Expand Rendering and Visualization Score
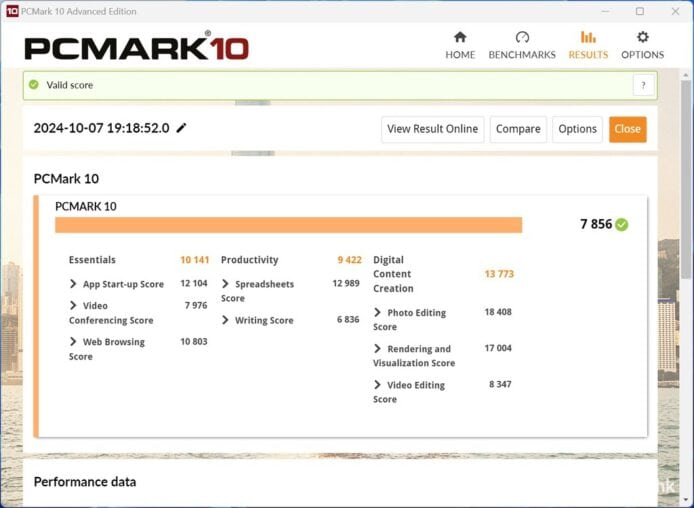The image size is (694, 508). [x=378, y=349]
